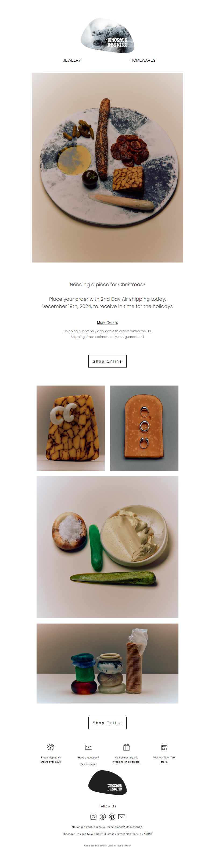Open the white earrings on cheese photo
The height and width of the screenshot is (868, 215).
pyautogui.click(x=71, y=428)
